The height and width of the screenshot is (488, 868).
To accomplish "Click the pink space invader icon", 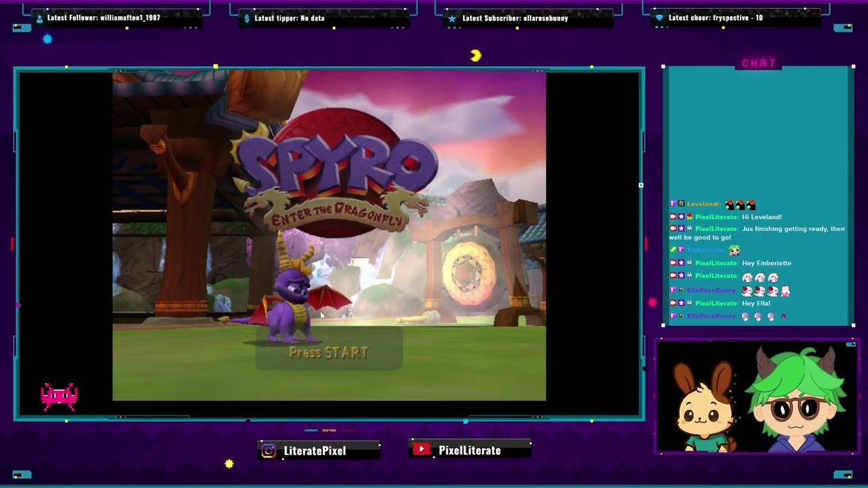I will point(59,396).
